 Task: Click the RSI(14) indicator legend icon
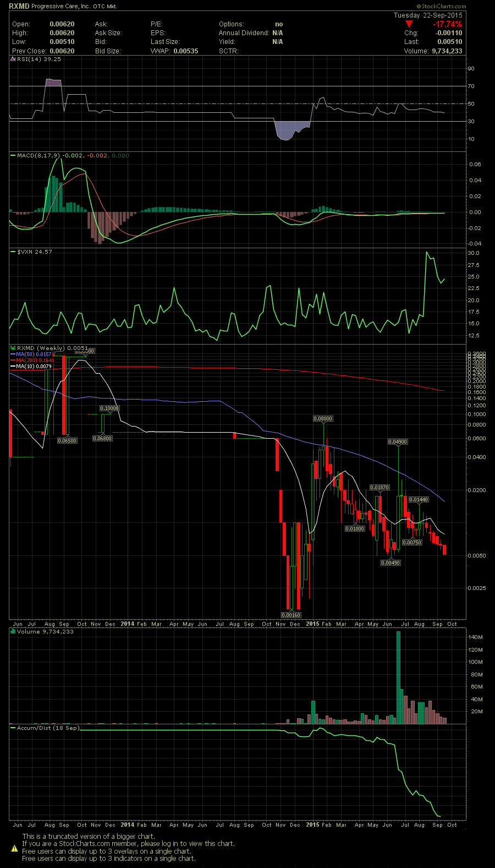[x=13, y=59]
